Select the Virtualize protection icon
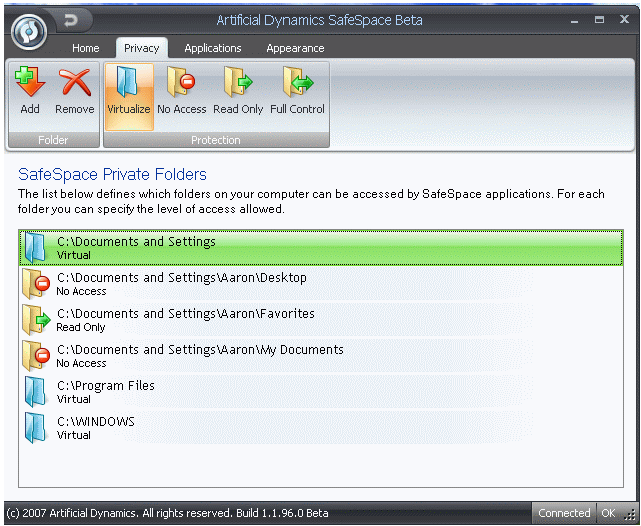Screen dimensions: 641x526 point(128,82)
